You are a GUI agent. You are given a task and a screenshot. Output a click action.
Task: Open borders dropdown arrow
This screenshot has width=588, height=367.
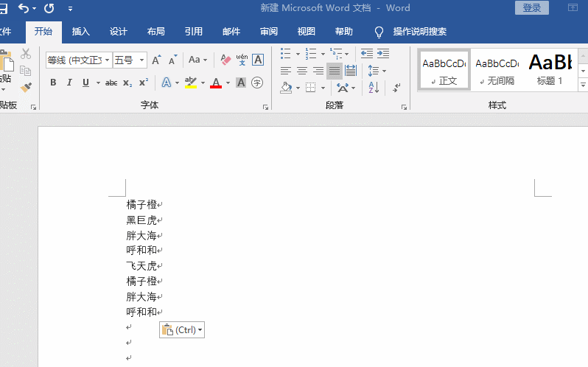click(x=323, y=88)
